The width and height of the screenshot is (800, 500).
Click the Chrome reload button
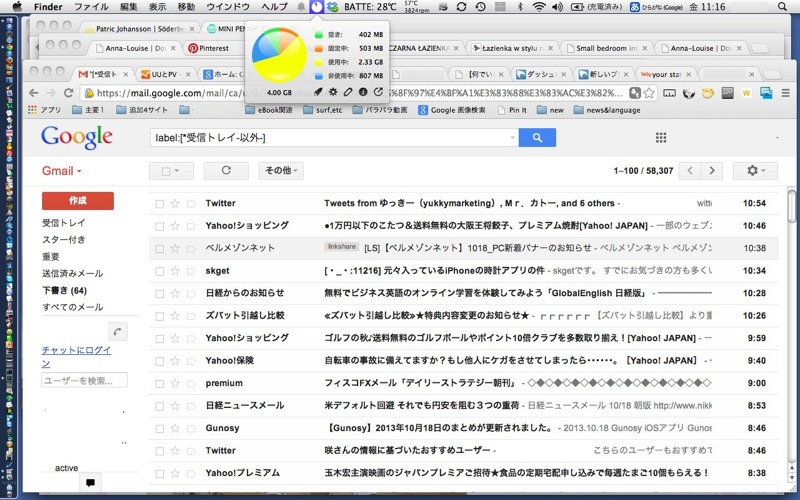(68, 93)
